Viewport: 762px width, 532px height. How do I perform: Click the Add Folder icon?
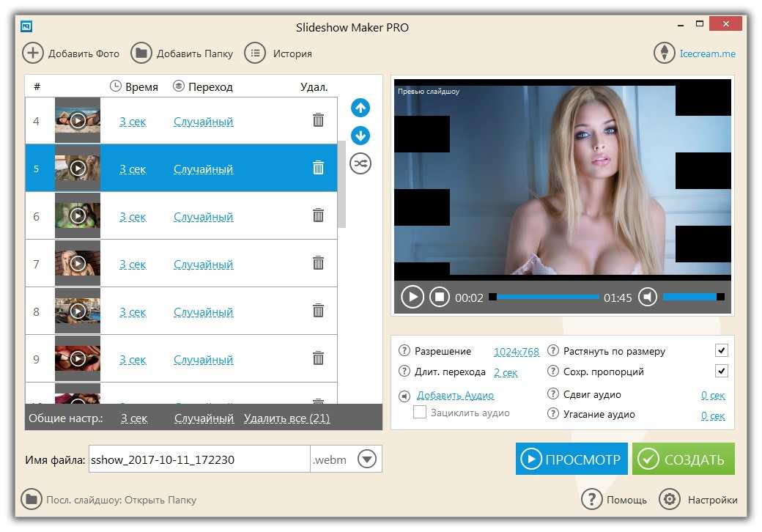(x=141, y=53)
